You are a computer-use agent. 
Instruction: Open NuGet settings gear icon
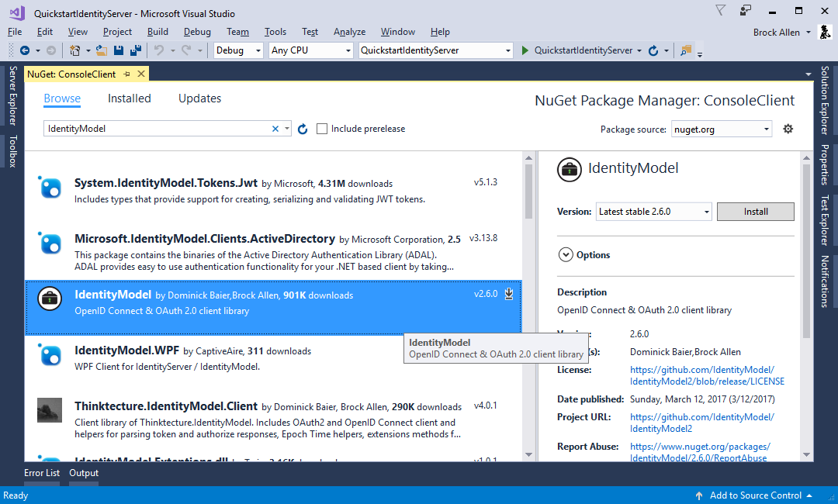click(x=788, y=129)
